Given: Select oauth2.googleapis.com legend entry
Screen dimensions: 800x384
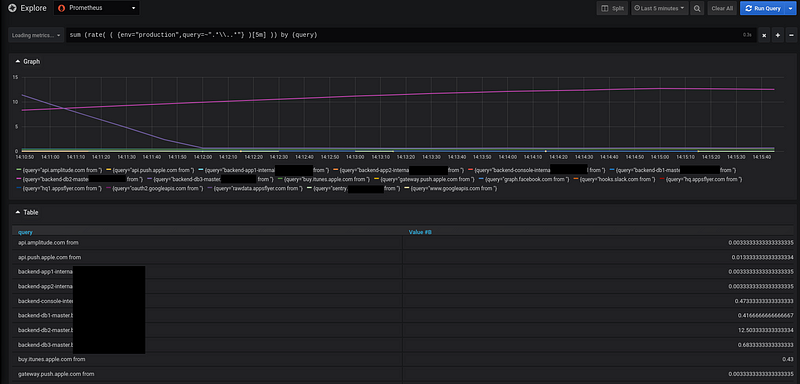Looking at the screenshot, I should click(155, 189).
